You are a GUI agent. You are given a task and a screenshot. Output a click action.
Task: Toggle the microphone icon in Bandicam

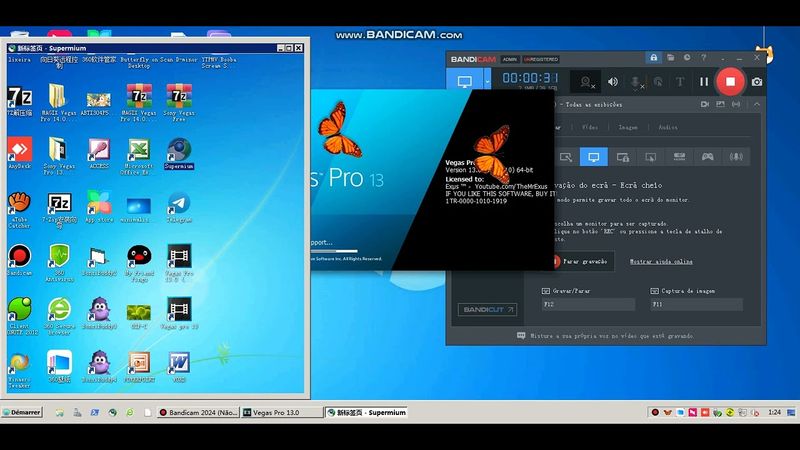637,82
